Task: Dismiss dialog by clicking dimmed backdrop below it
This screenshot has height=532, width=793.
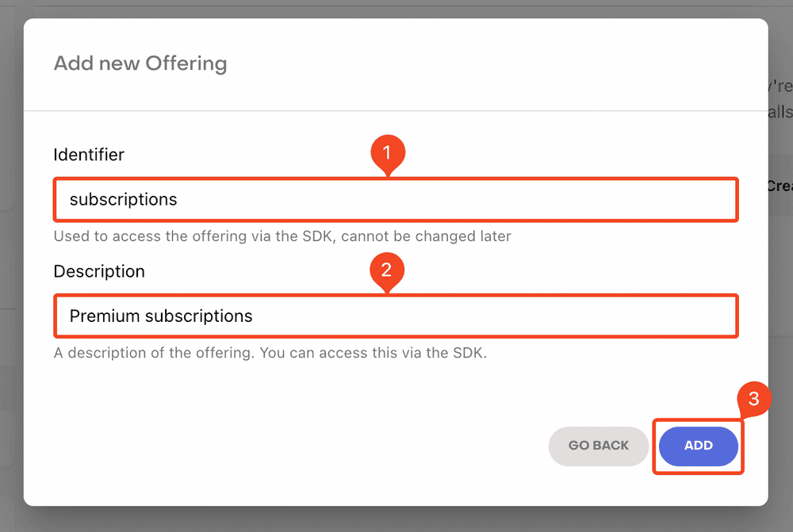Action: [396, 520]
